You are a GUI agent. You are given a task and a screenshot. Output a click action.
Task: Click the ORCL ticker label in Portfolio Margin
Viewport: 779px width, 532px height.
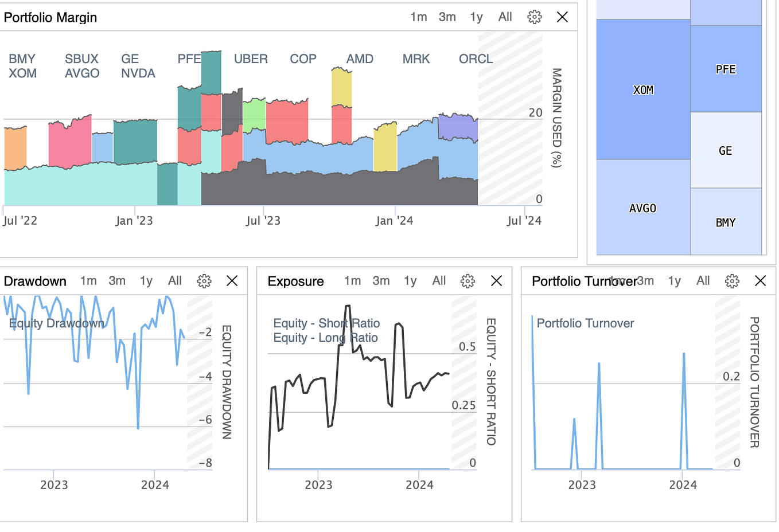pyautogui.click(x=476, y=58)
